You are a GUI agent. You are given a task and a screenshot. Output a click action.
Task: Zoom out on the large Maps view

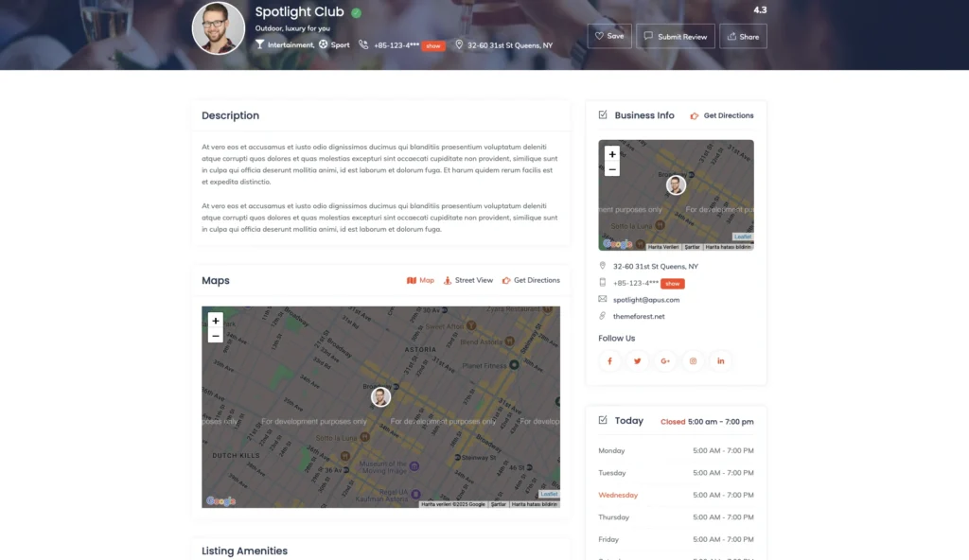pos(216,336)
